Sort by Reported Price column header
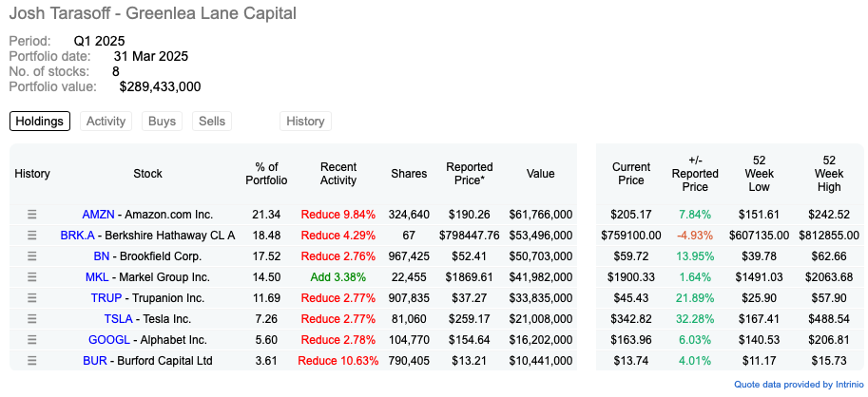 [x=470, y=174]
